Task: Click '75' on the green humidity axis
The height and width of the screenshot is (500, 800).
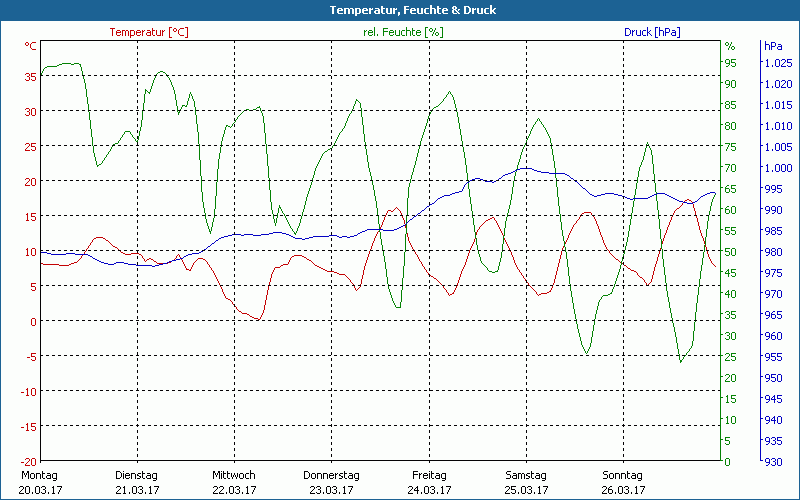Action: point(731,147)
